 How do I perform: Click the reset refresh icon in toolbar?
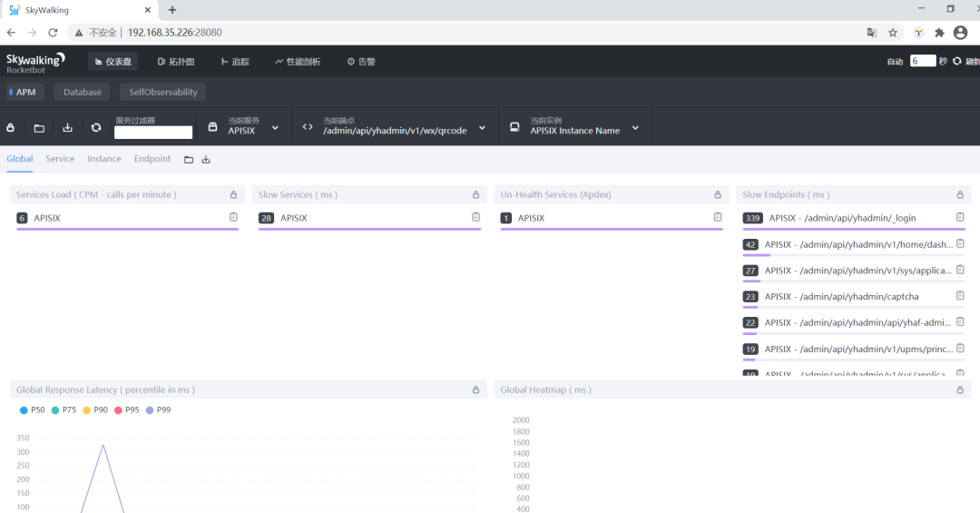(x=96, y=128)
